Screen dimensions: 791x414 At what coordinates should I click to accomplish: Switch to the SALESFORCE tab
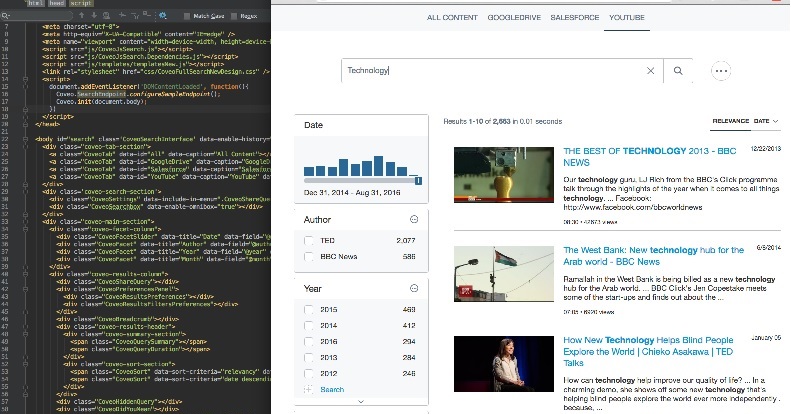(575, 18)
